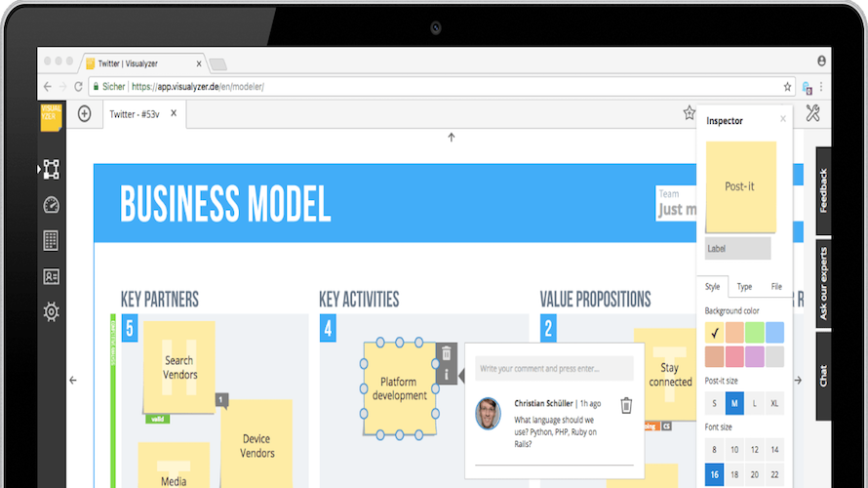Viewport: 868px width, 488px height.
Task: Open the settings gear icon in sidebar
Action: pyautogui.click(x=51, y=312)
